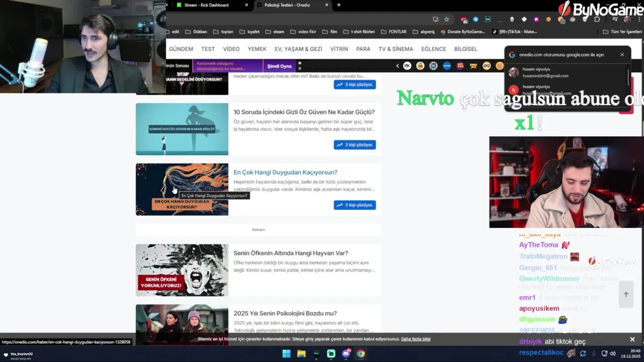The image size is (644, 362).
Task: Open the film bookmarks folder
Action: tap(330, 32)
